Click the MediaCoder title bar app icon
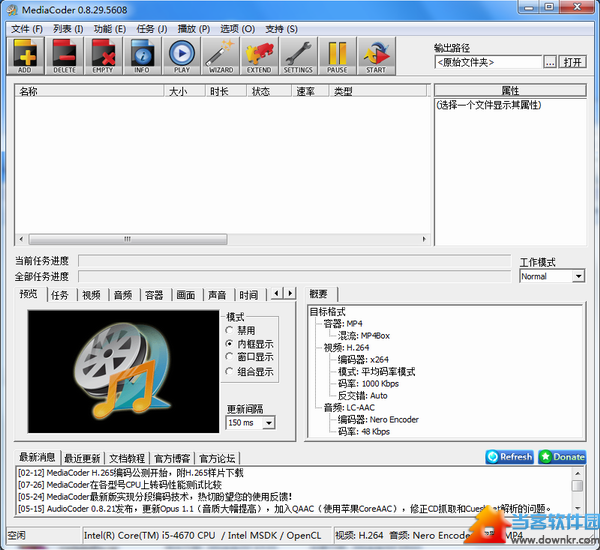 (12, 10)
